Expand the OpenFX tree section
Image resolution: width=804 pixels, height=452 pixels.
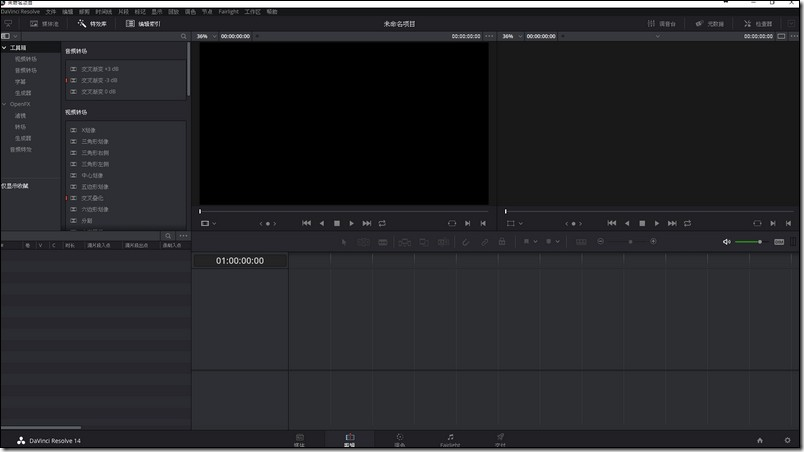[4, 104]
